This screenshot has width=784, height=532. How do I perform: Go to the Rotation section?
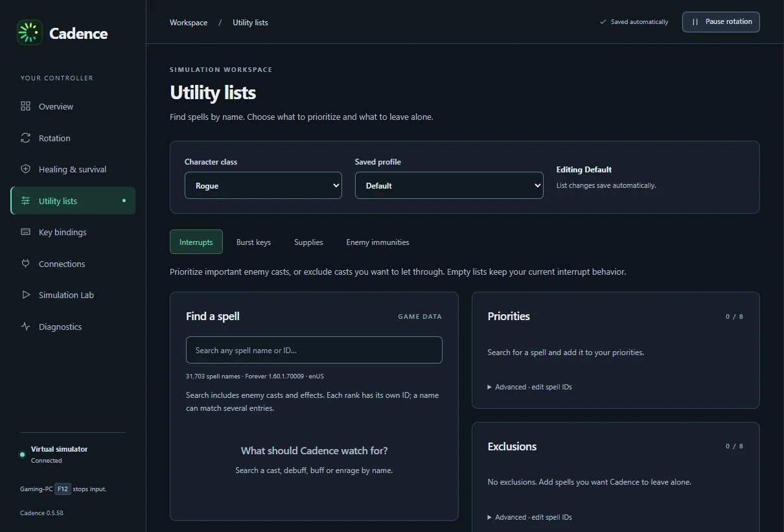73,138
